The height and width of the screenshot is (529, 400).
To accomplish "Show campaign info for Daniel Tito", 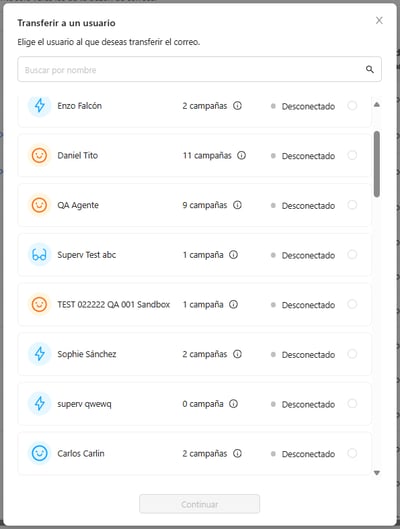I will pyautogui.click(x=241, y=156).
